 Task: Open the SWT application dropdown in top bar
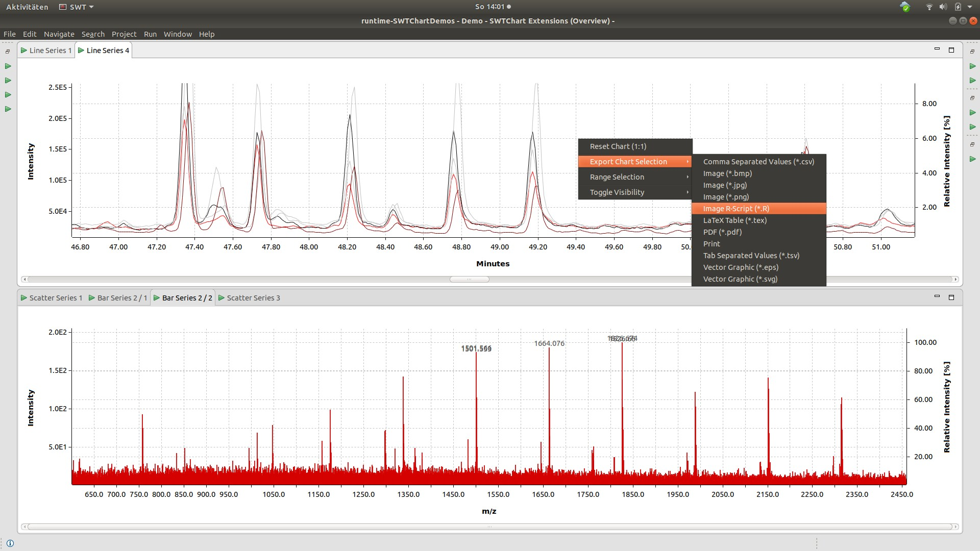pyautogui.click(x=77, y=7)
